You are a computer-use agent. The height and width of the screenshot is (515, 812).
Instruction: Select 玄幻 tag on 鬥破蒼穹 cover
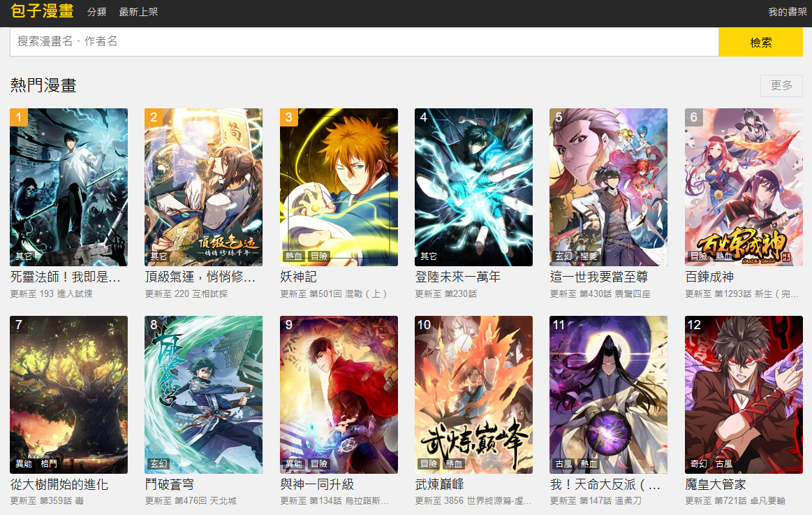point(158,464)
